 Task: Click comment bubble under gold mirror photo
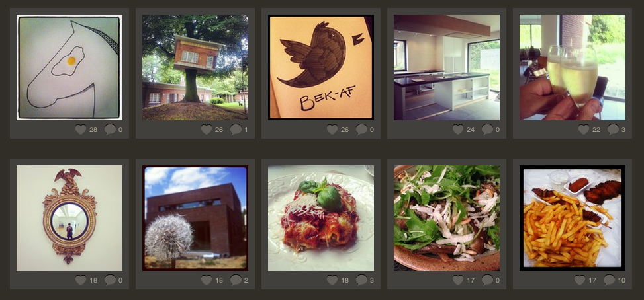point(110,280)
